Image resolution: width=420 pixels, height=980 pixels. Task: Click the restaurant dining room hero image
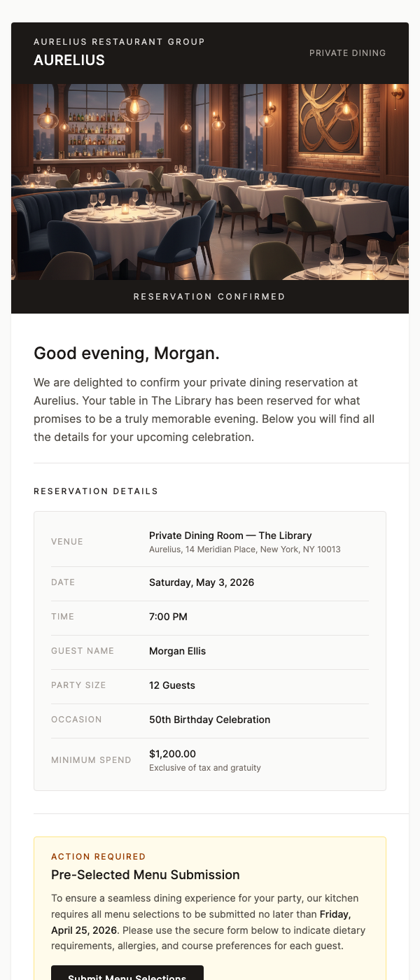pos(210,182)
